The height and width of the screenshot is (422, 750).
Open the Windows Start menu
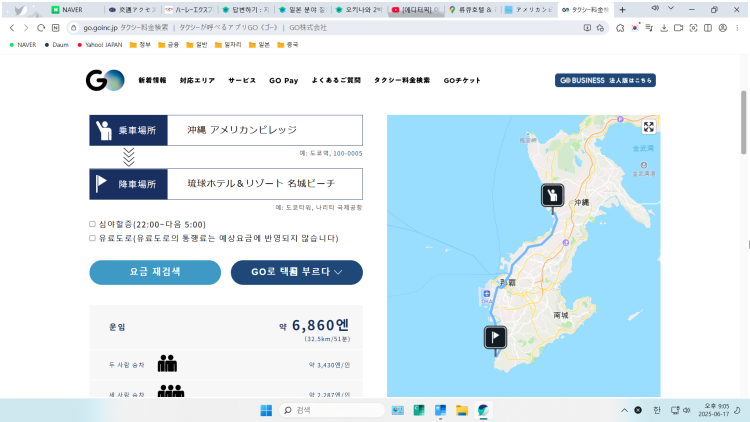(266, 410)
